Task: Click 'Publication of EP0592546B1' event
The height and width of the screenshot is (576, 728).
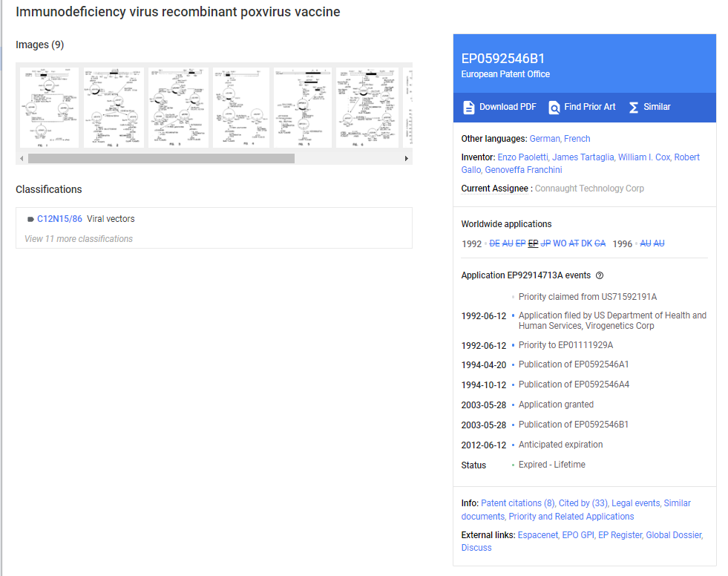Action: 574,425
